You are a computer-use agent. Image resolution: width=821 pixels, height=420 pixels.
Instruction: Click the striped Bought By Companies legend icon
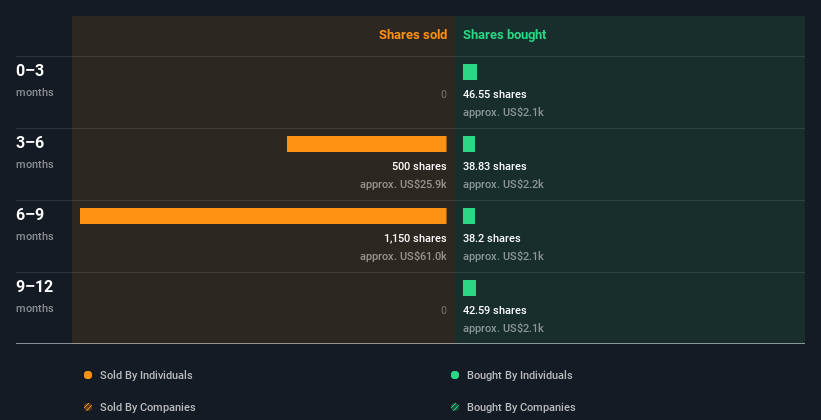(x=455, y=407)
